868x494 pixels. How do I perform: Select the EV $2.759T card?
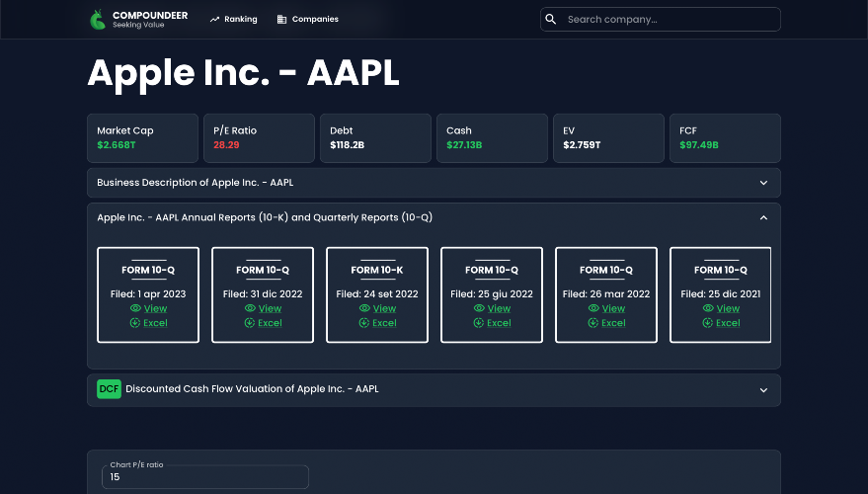click(x=608, y=138)
